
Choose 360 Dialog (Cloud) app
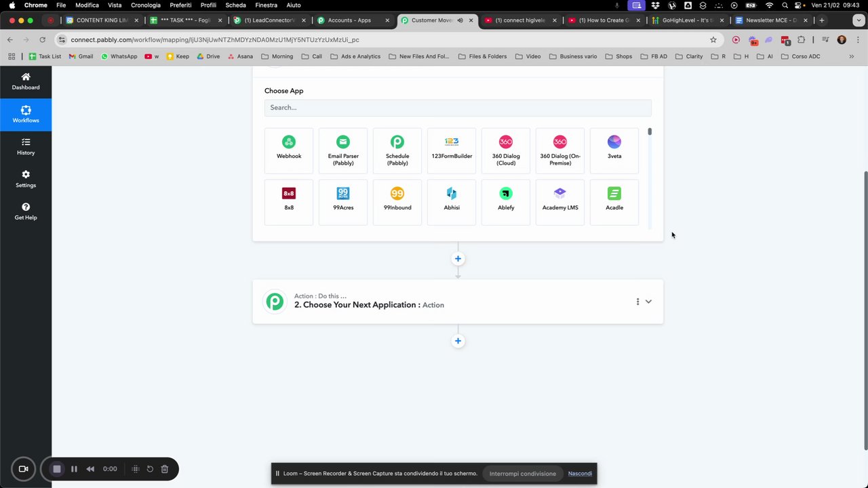[506, 150]
